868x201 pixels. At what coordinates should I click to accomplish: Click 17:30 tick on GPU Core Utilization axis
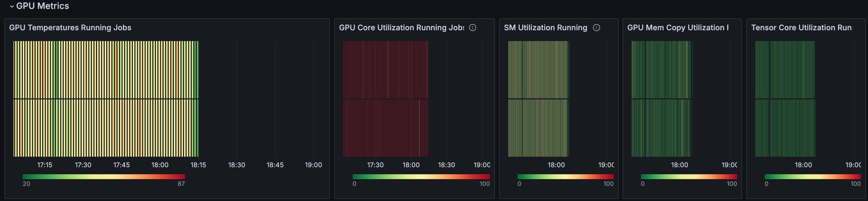coord(375,165)
